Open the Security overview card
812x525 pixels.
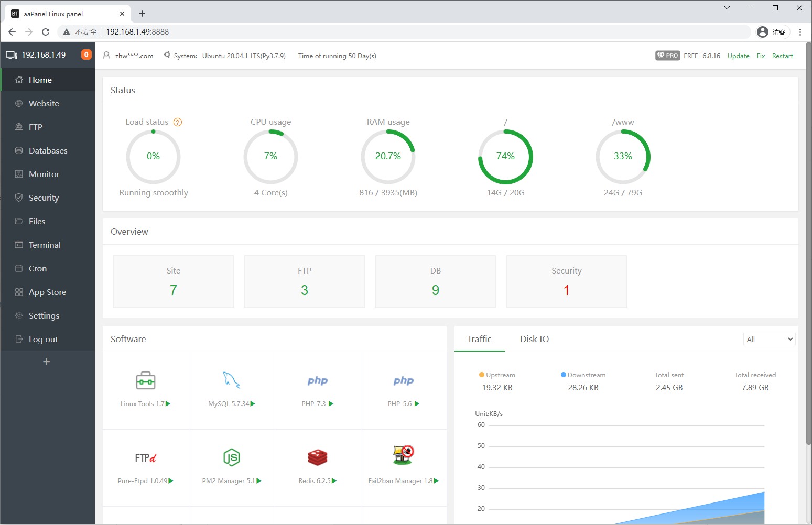click(x=566, y=281)
